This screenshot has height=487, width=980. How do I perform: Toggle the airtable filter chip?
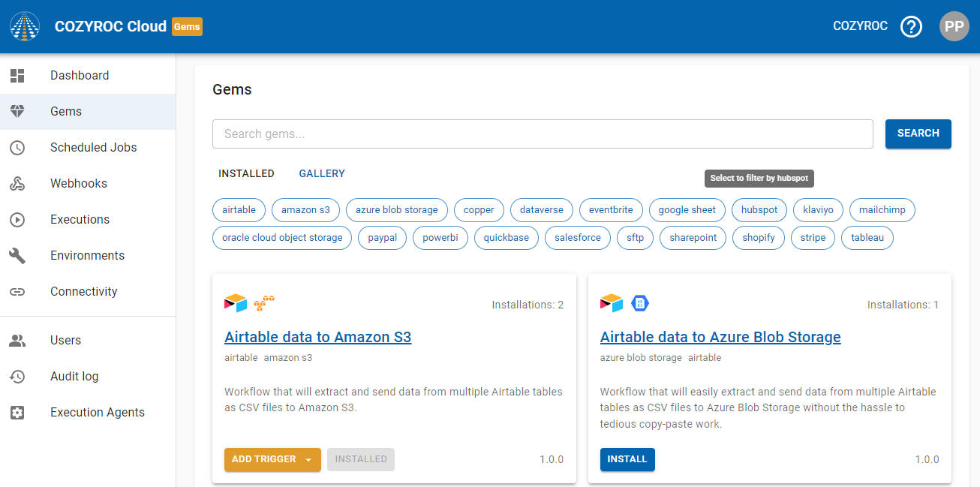coord(239,210)
